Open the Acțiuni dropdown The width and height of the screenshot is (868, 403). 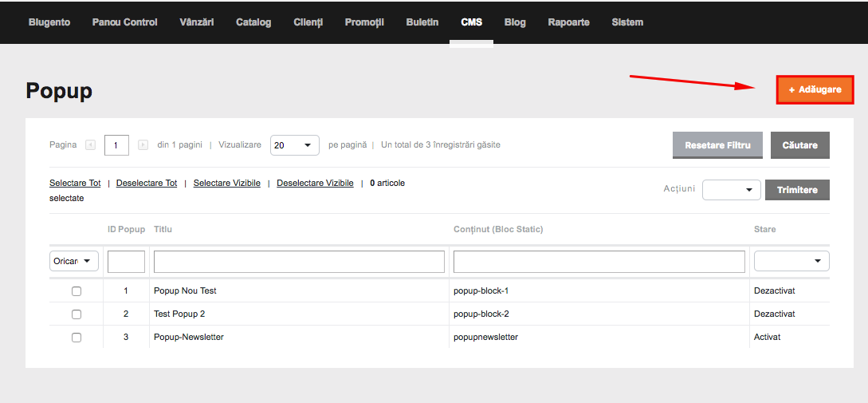click(731, 190)
